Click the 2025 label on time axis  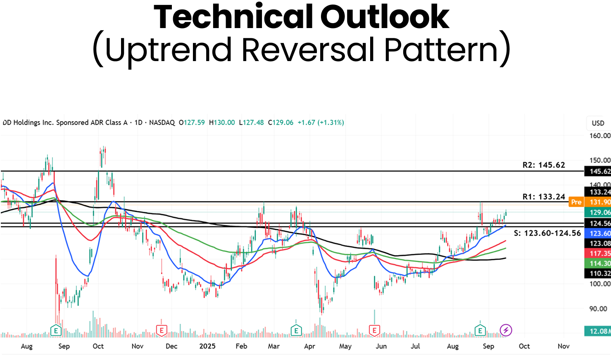(207, 346)
